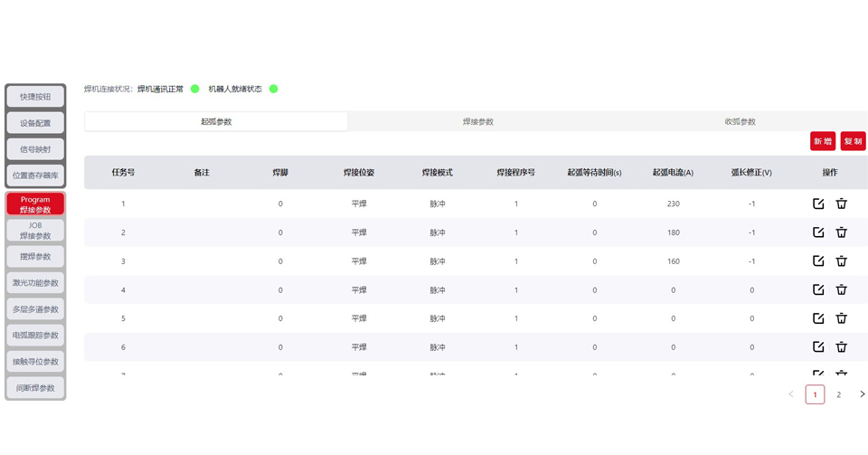Open 设备配置 in the sidebar
868x455 pixels.
(35, 123)
